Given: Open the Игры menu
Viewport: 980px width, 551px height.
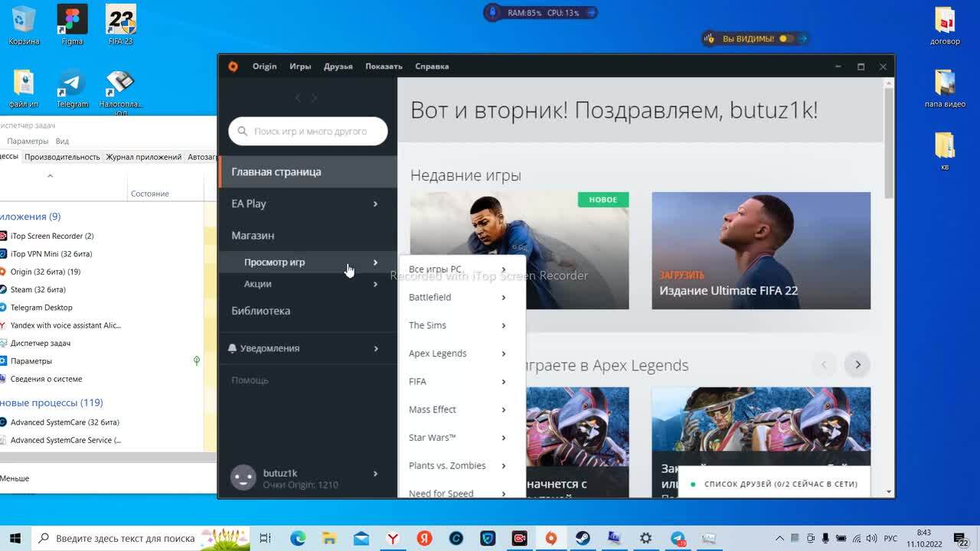Looking at the screenshot, I should pyautogui.click(x=300, y=67).
